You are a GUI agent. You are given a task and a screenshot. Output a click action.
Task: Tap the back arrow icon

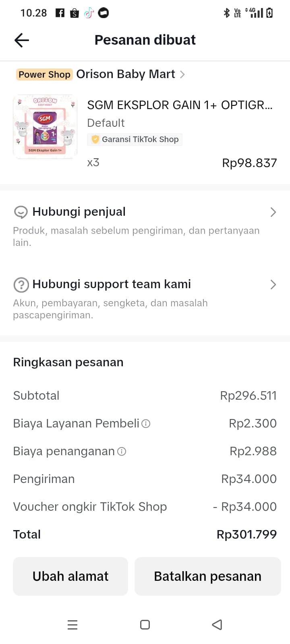(22, 40)
